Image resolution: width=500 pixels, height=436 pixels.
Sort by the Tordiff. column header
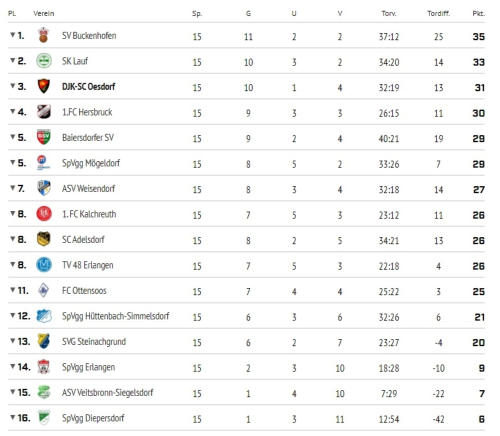(x=439, y=14)
